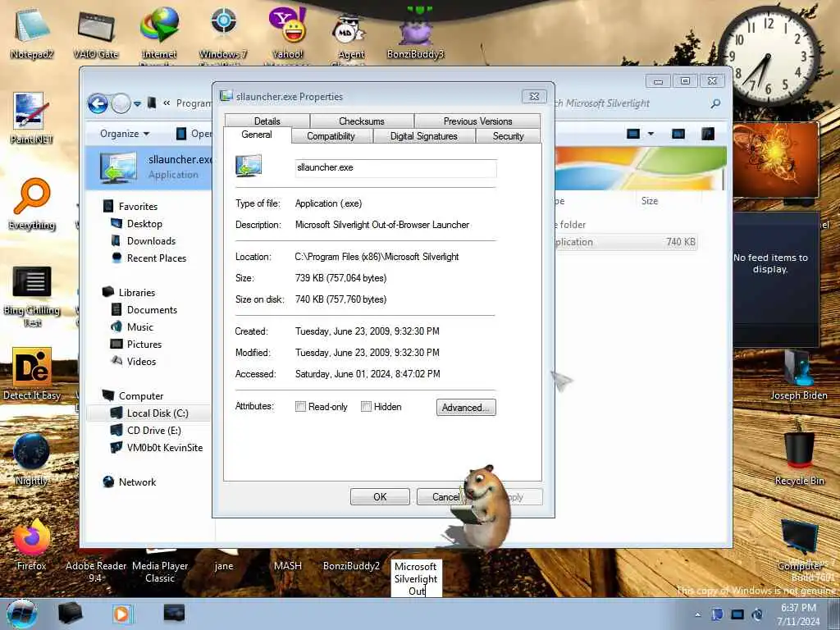Screen dimensions: 840x630
Task: Switch to the Previous Versions tab
Action: [x=478, y=121]
